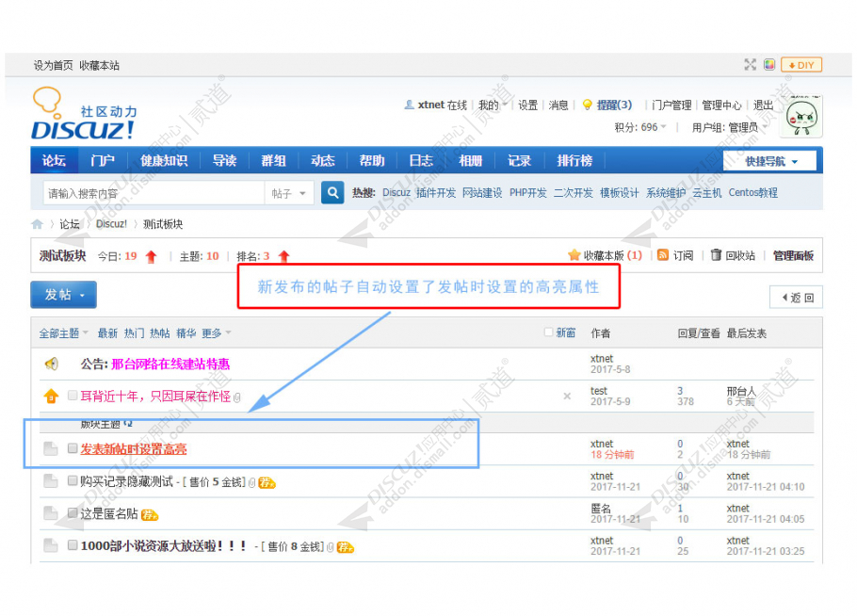Tick checkbox for 发表新帖时设置高亮 thread
This screenshot has height=616, width=857.
coord(73,448)
